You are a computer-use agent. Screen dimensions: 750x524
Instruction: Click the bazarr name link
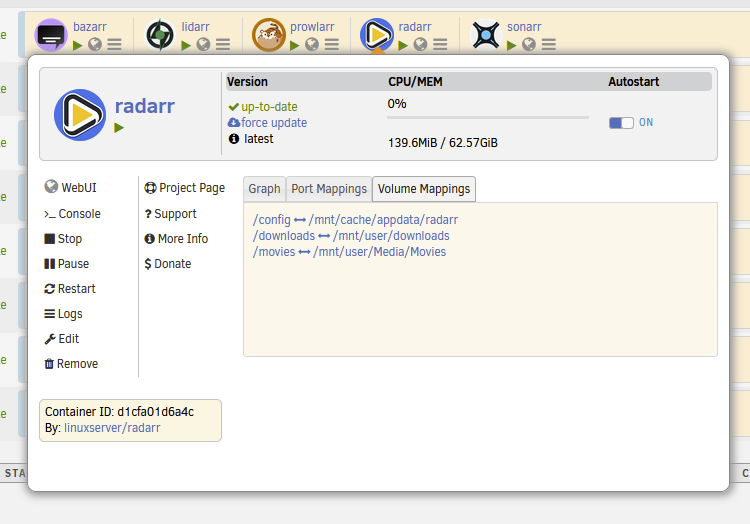(90, 27)
